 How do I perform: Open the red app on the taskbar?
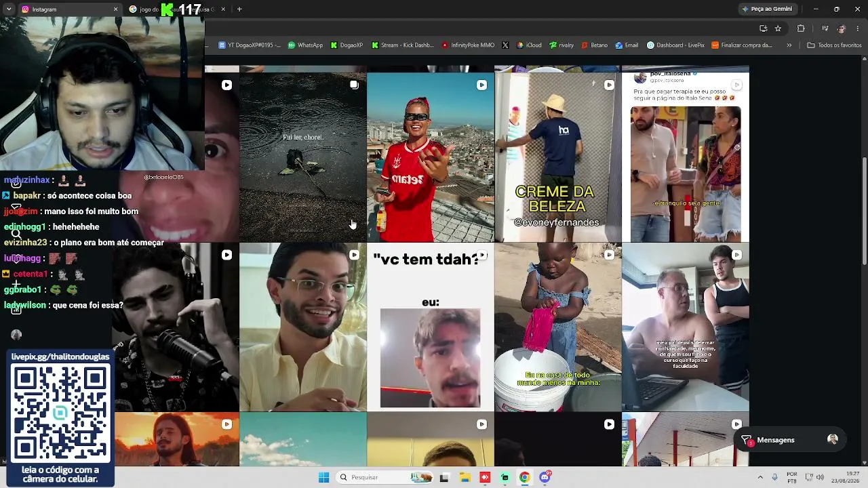485,477
